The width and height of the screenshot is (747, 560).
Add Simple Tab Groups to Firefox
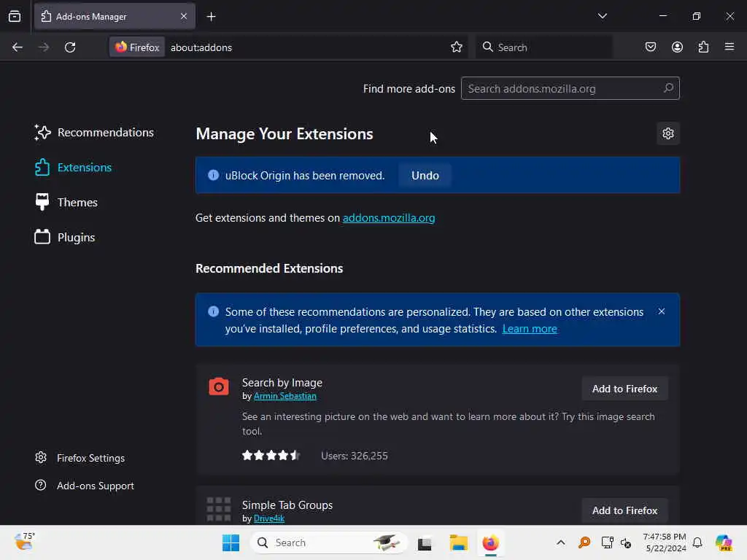click(x=624, y=510)
